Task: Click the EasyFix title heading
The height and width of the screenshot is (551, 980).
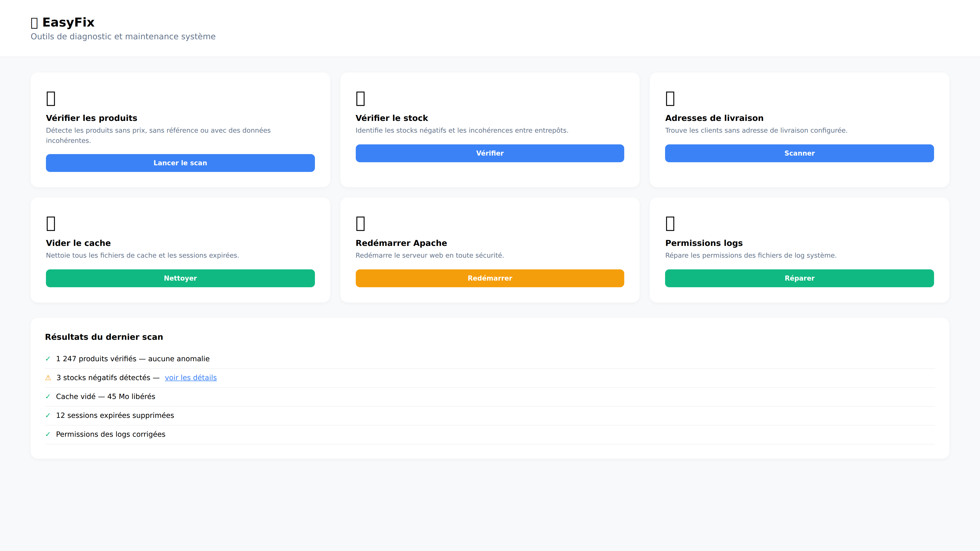Action: click(x=68, y=22)
